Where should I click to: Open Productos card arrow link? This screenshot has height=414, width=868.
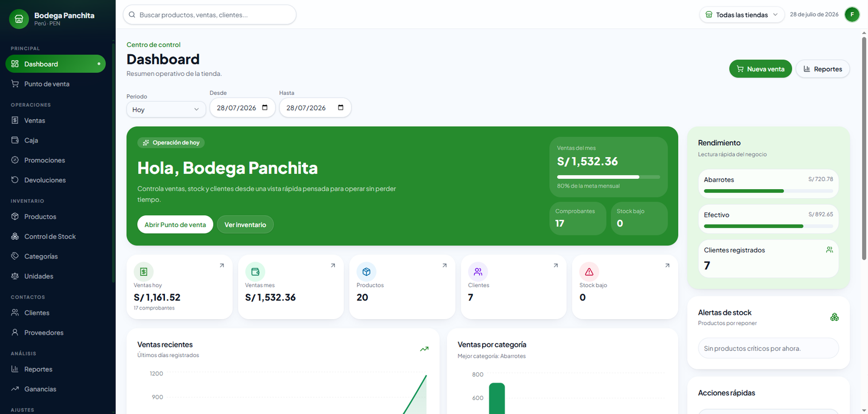444,266
